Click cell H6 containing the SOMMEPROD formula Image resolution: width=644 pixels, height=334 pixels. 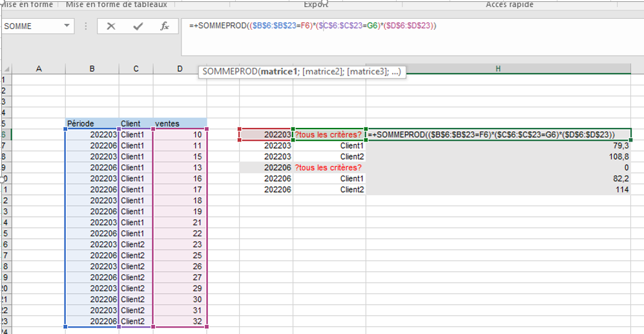[x=498, y=135]
